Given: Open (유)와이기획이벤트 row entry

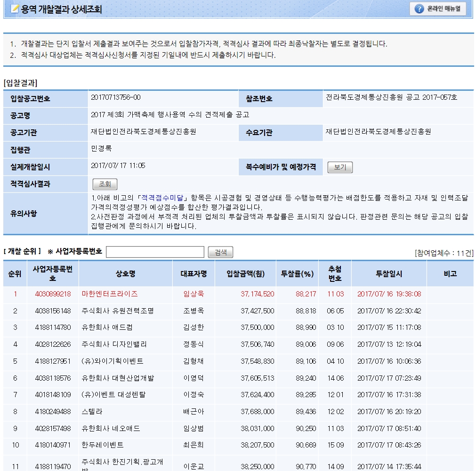Looking at the screenshot, I should pos(113,361).
